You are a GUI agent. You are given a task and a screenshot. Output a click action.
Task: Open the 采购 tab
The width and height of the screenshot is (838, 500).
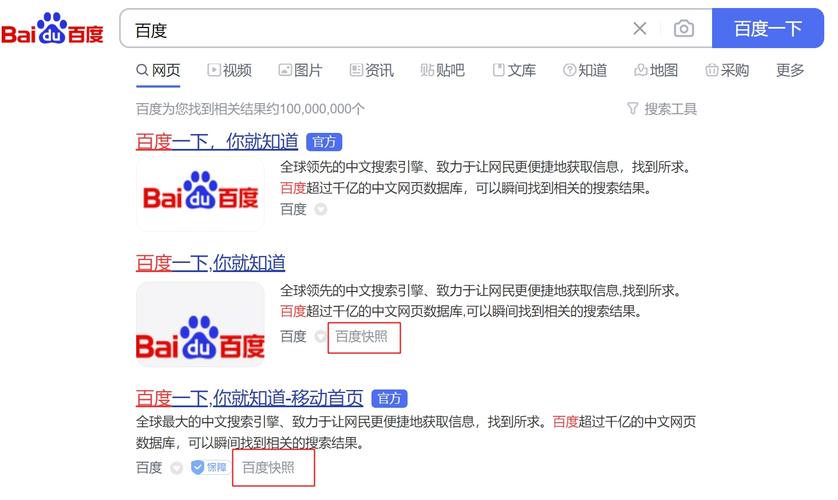pos(727,70)
